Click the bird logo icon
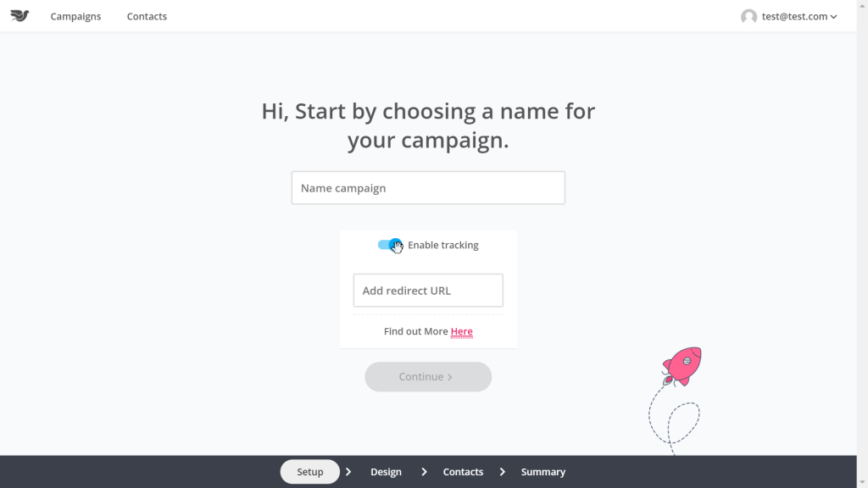 coord(19,16)
